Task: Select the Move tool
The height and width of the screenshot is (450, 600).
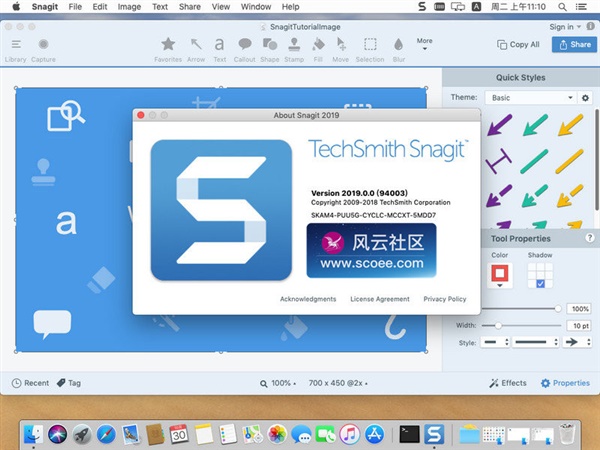Action: [341, 50]
